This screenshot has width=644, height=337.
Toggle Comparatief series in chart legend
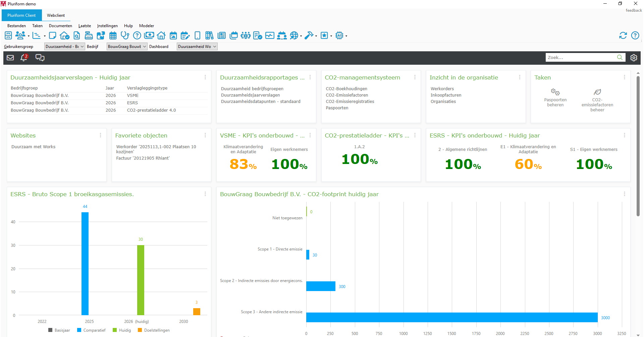pyautogui.click(x=91, y=330)
